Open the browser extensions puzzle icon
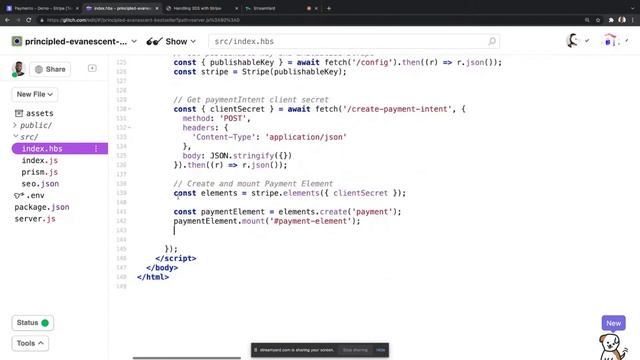This screenshot has height=360, width=640. (x=611, y=20)
